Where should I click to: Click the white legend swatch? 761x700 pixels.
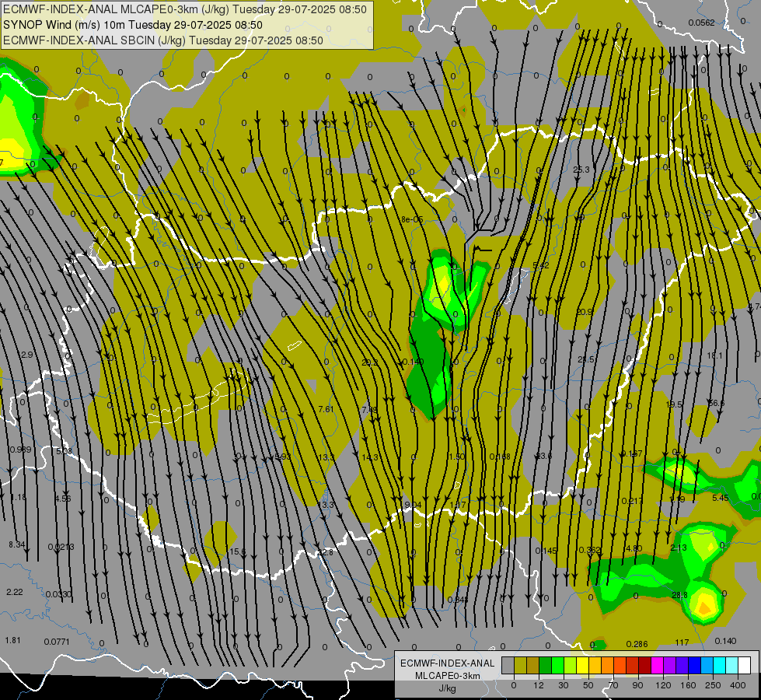pos(744,666)
